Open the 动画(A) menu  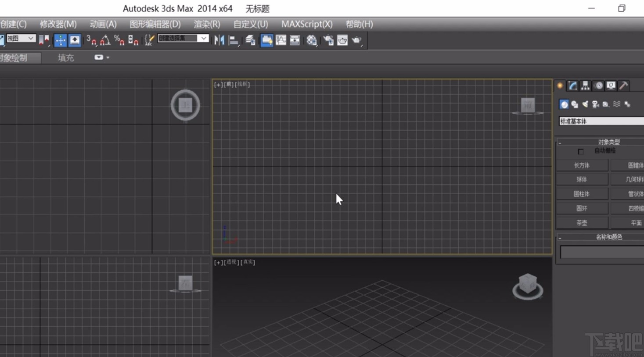(103, 24)
